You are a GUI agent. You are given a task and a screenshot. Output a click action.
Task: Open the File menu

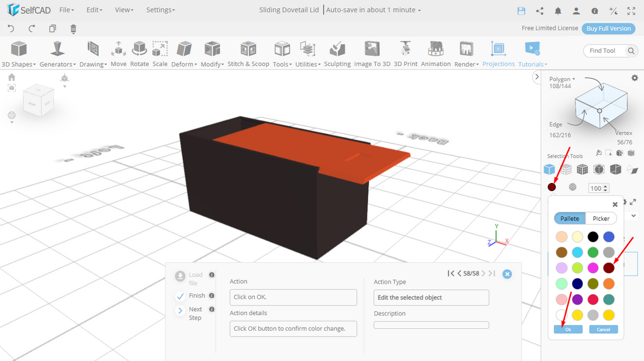67,10
